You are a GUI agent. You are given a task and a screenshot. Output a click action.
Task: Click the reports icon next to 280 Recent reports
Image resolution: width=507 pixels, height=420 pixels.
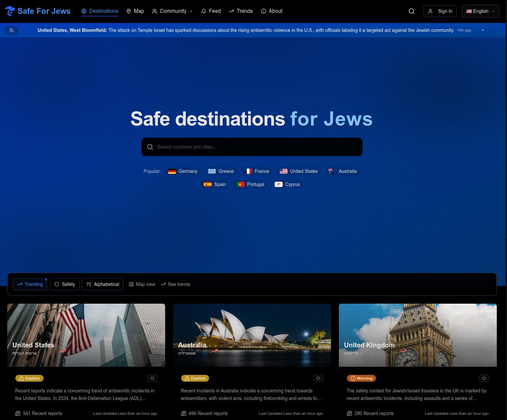point(349,413)
